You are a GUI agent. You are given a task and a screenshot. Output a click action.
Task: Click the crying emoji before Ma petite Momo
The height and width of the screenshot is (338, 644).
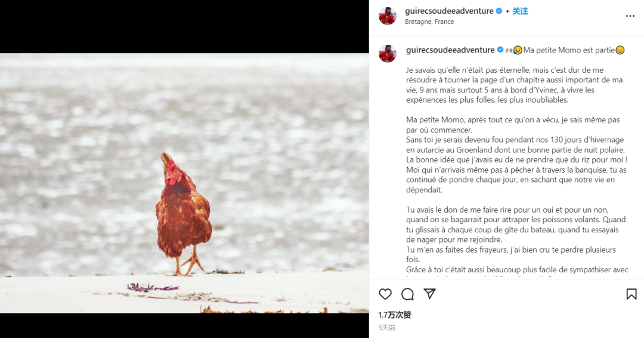point(518,50)
